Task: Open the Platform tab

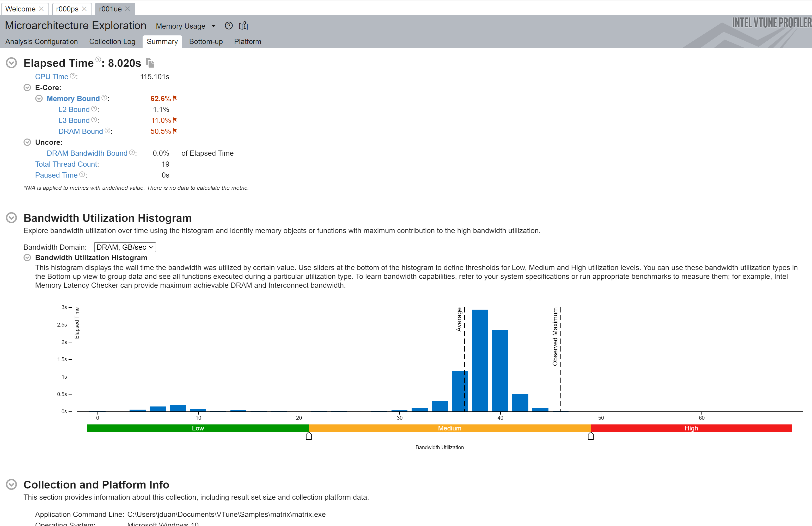Action: [247, 42]
